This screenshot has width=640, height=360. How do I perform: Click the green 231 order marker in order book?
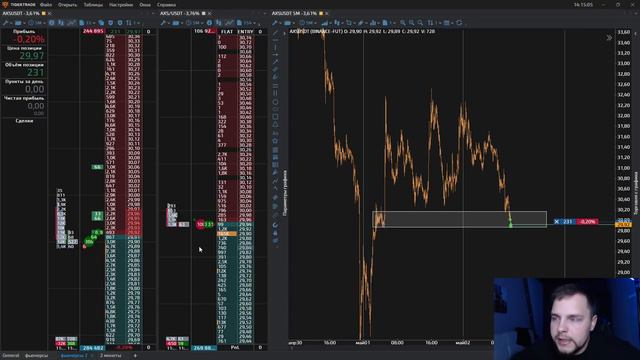[209, 224]
